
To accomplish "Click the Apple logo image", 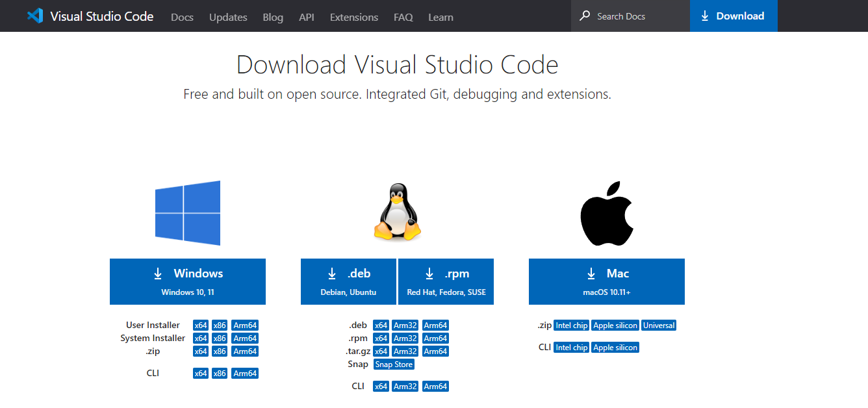I will (x=606, y=213).
